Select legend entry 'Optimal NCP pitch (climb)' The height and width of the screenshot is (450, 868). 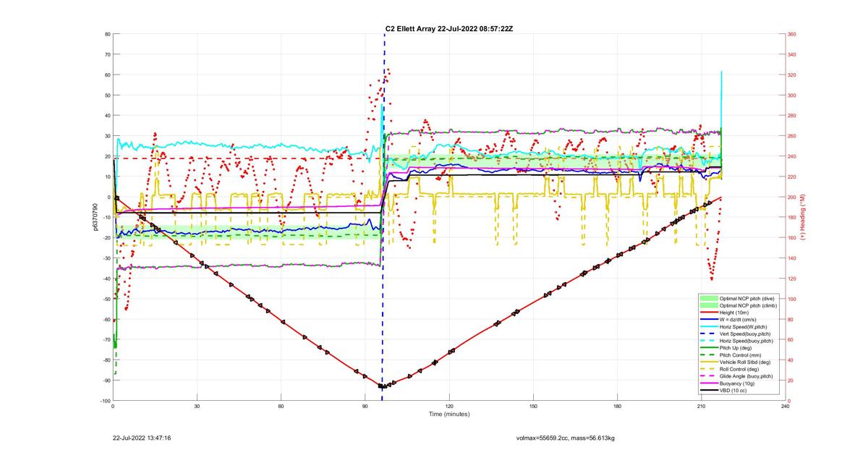click(x=750, y=305)
